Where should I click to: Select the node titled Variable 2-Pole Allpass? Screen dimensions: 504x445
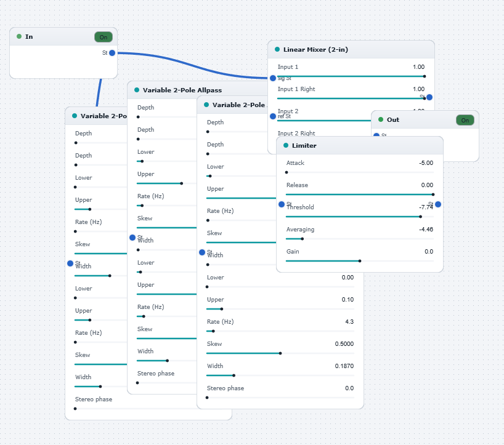click(x=182, y=90)
